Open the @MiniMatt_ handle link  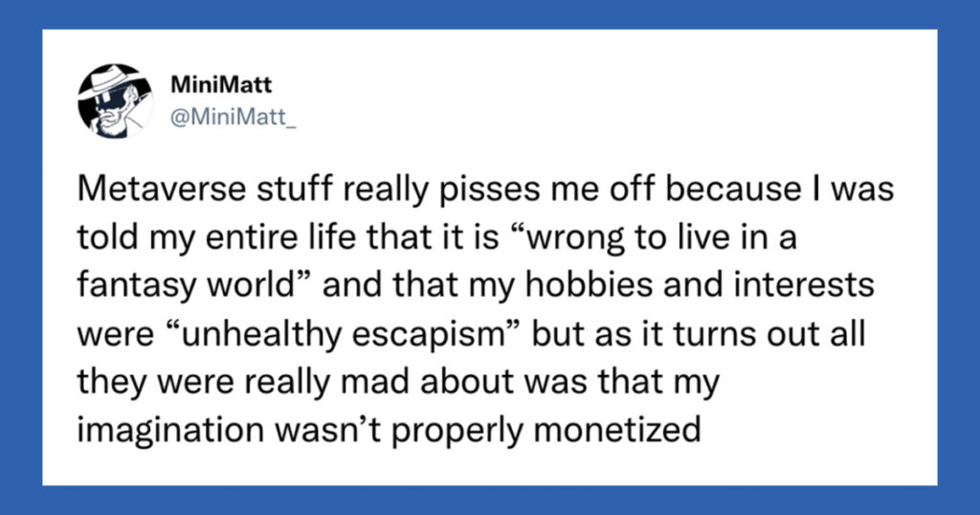(234, 116)
